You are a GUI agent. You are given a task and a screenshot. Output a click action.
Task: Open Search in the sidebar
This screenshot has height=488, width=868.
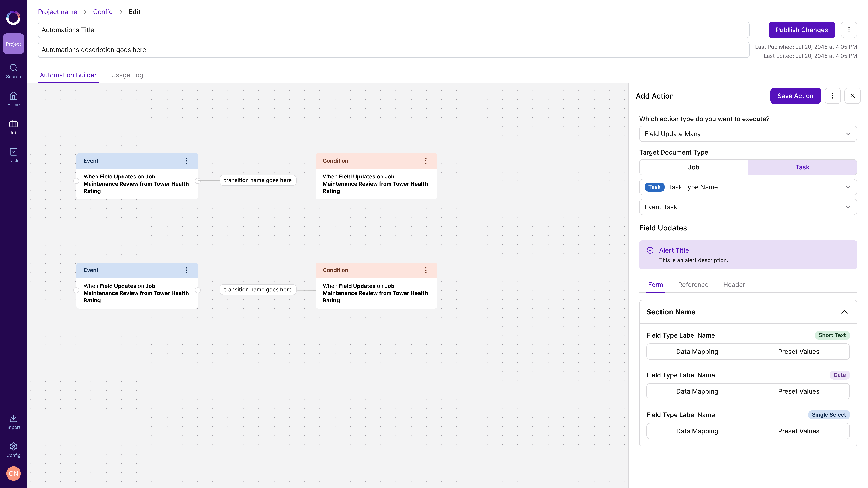pos(13,71)
